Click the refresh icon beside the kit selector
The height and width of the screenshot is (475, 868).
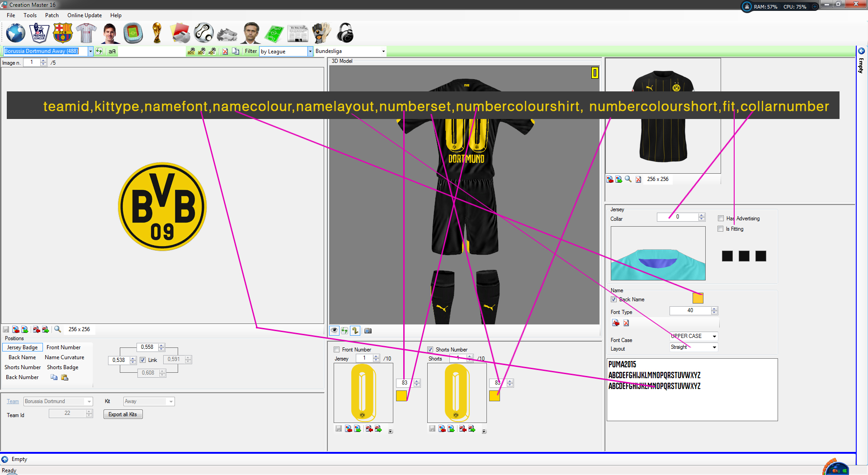tap(99, 51)
